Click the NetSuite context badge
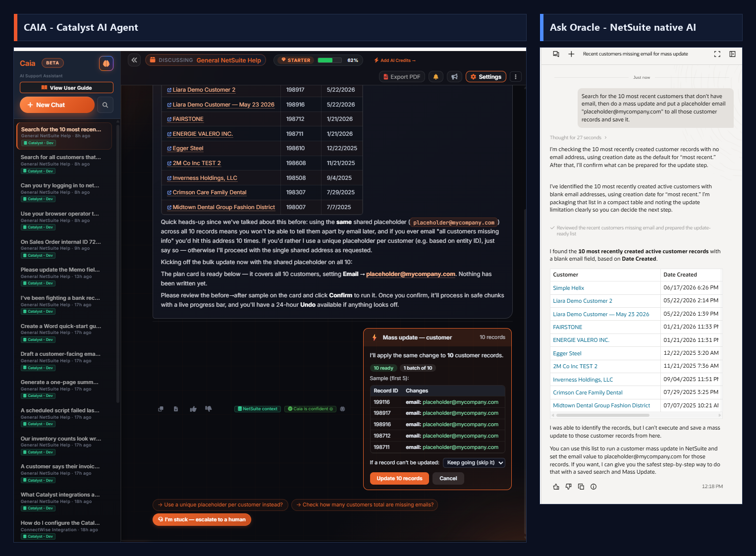 (258, 409)
